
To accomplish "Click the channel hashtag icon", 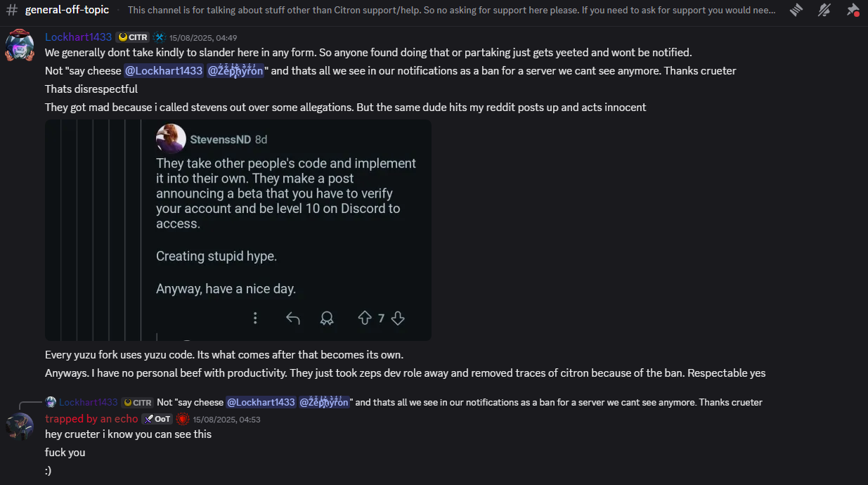I will click(11, 10).
